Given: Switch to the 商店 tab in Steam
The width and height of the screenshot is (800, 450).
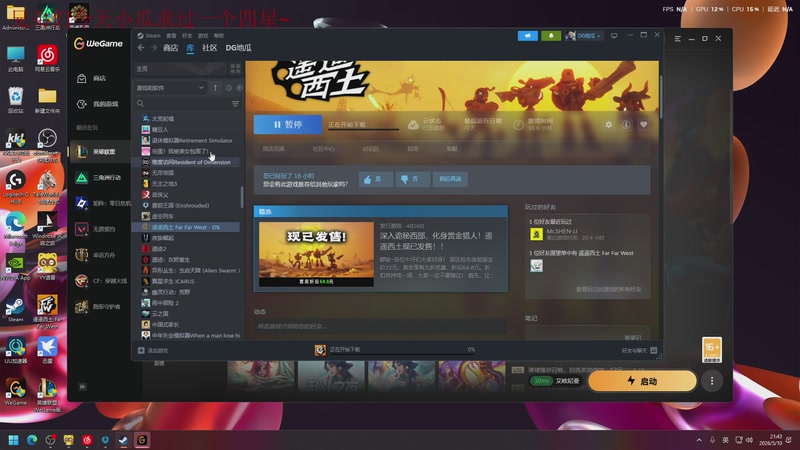Looking at the screenshot, I should (x=170, y=47).
